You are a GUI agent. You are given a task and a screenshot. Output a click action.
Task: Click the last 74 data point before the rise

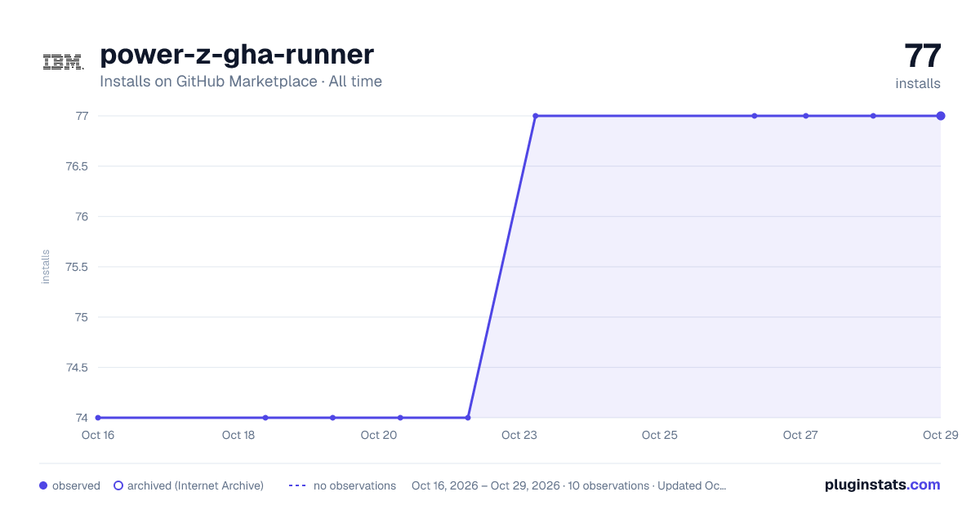(x=468, y=418)
